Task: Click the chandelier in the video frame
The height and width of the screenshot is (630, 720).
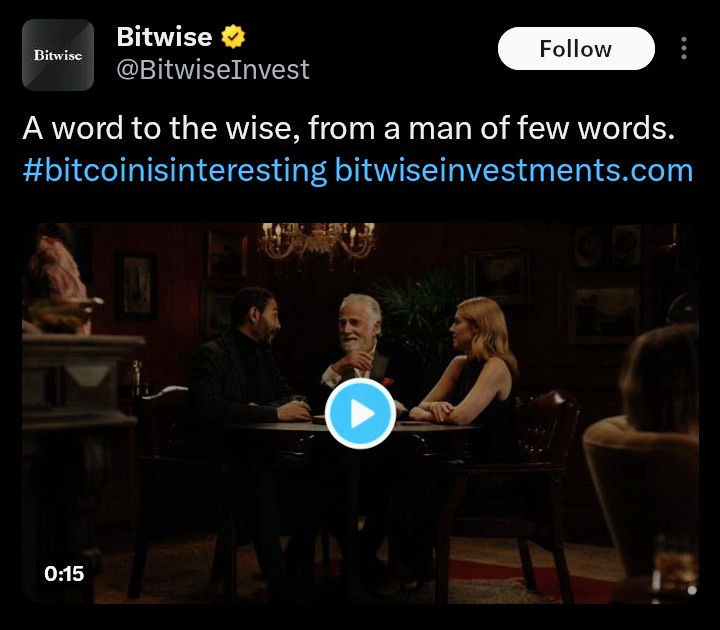Action: (318, 241)
